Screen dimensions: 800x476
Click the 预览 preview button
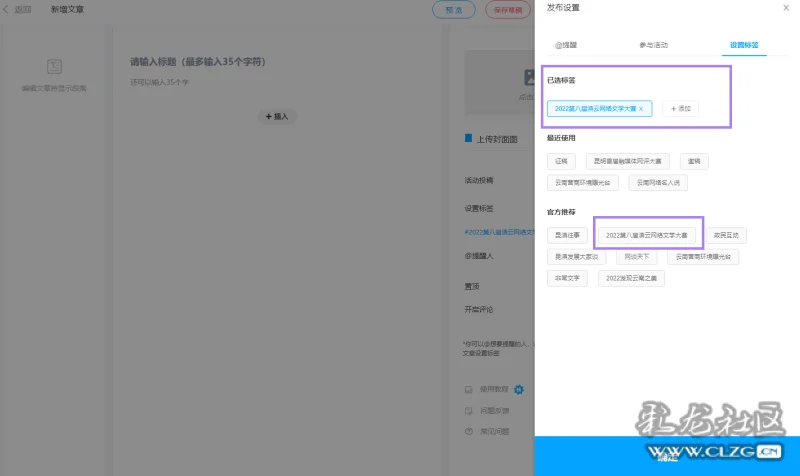(454, 10)
